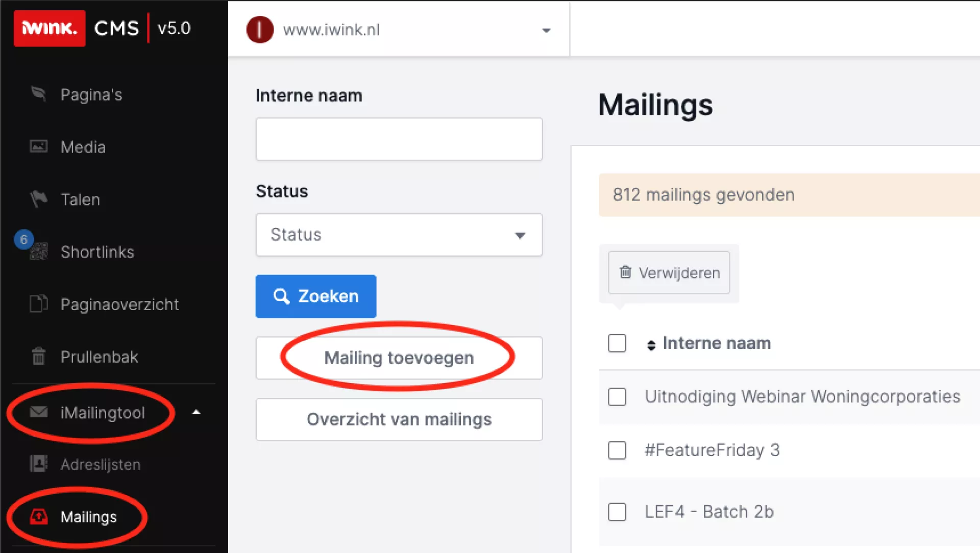
Task: Go to Adreslijsten in sidebar
Action: pyautogui.click(x=100, y=464)
